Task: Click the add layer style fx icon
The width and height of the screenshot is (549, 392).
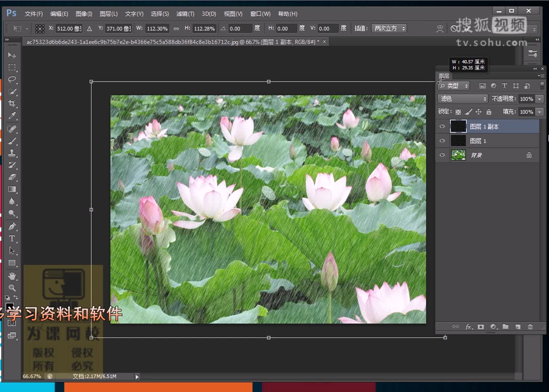Action: coord(469,327)
